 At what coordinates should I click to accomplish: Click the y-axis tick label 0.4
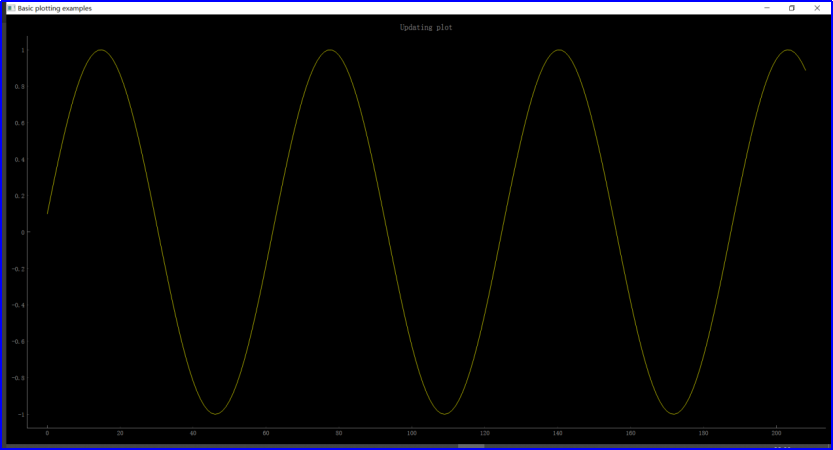point(21,160)
